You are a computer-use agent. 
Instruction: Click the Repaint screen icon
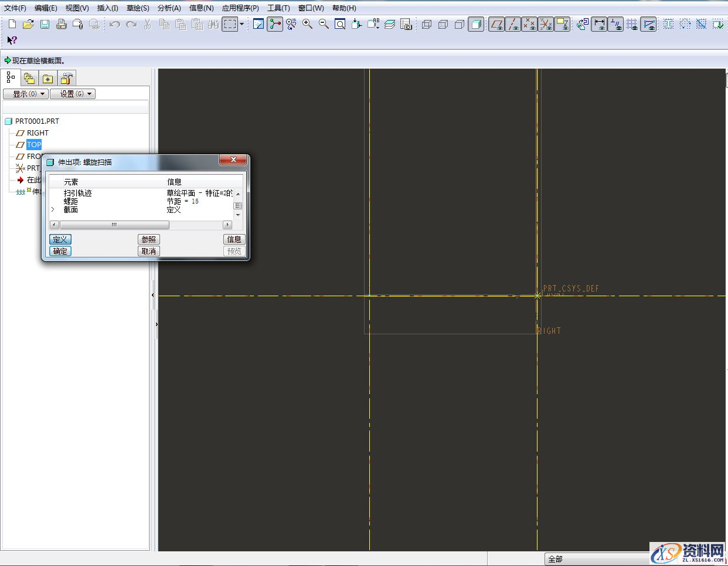click(x=258, y=24)
